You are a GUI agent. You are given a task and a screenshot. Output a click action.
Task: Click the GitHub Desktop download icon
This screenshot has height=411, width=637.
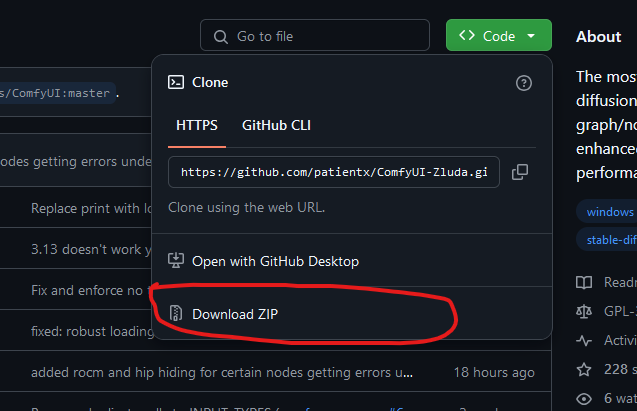click(x=176, y=261)
